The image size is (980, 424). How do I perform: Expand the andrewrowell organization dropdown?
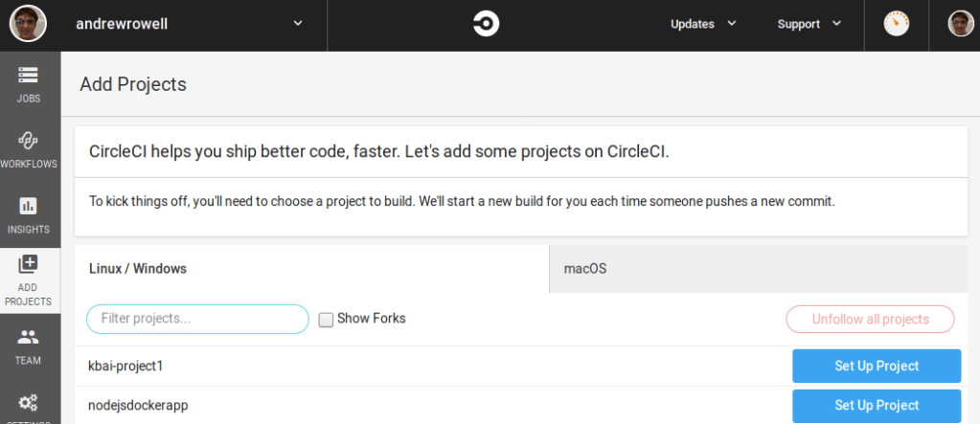(297, 24)
